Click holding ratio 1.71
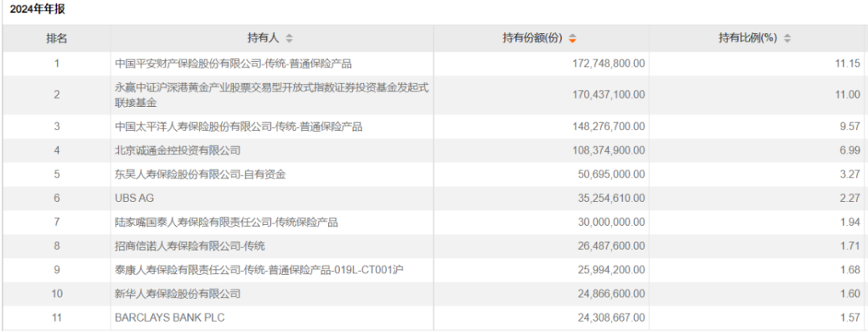This screenshot has height=332, width=868. [x=850, y=246]
